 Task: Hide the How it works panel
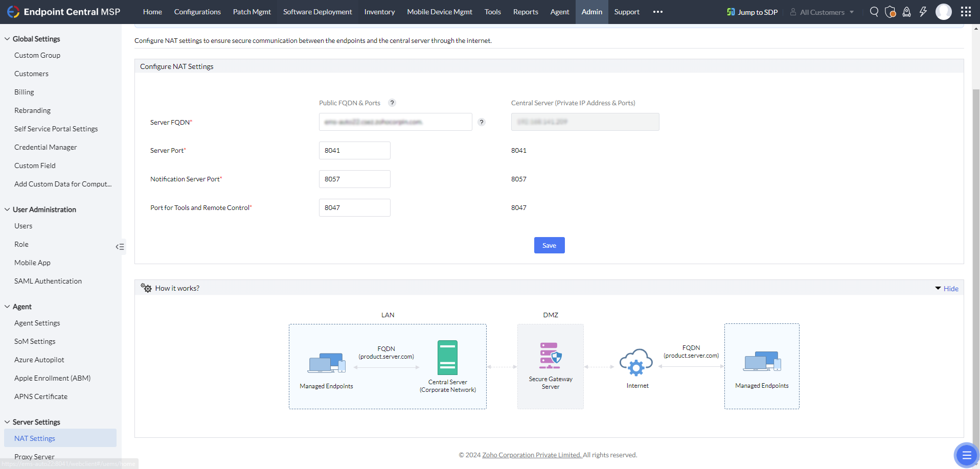[x=947, y=289]
